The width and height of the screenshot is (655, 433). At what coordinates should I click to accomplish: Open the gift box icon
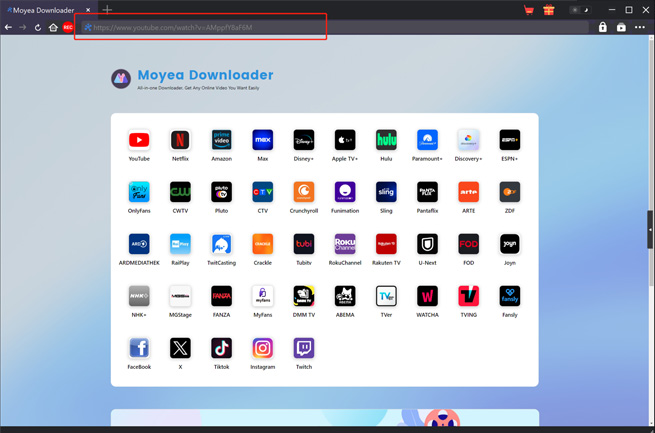click(548, 10)
